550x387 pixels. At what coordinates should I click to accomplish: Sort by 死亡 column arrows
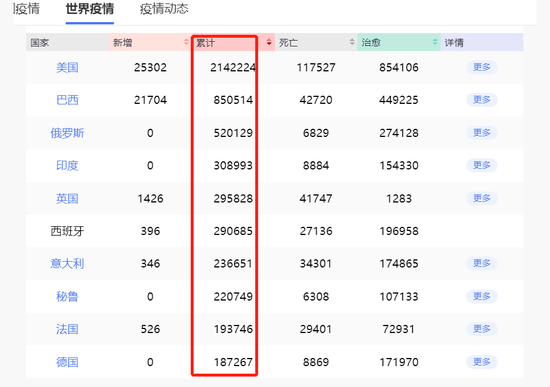tap(352, 42)
